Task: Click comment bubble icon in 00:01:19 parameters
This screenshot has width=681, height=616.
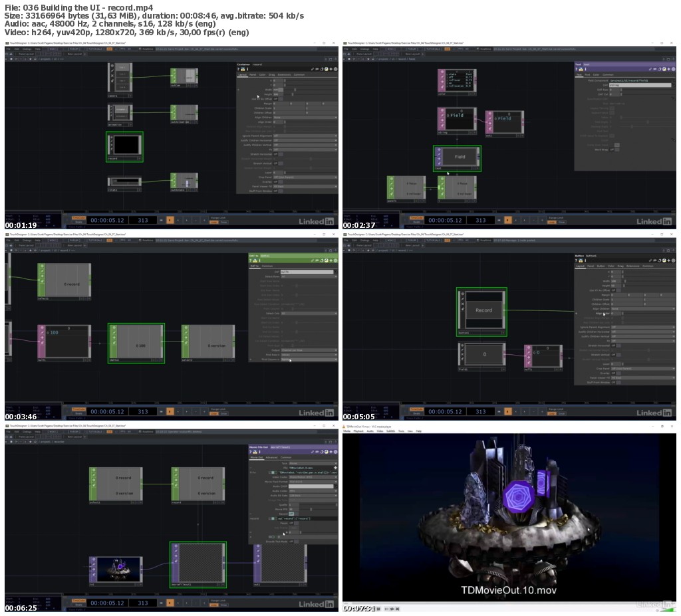Action: [317, 69]
